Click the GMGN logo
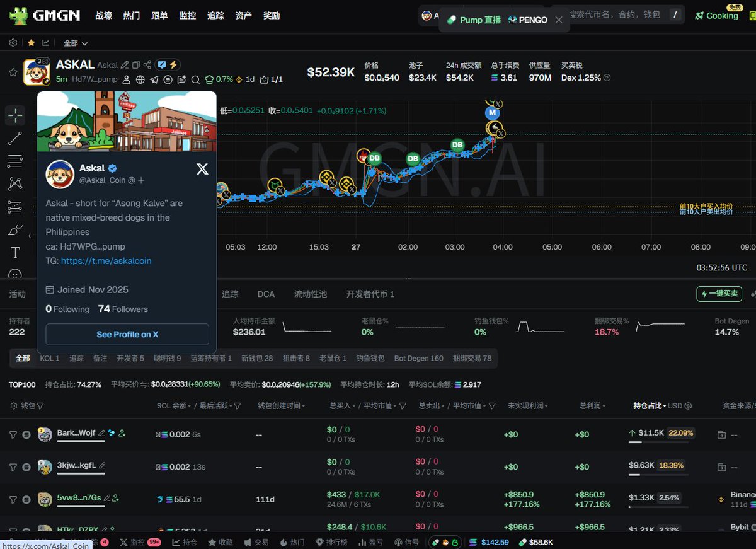Screen dimensions: 756x549 pyautogui.click(x=44, y=16)
